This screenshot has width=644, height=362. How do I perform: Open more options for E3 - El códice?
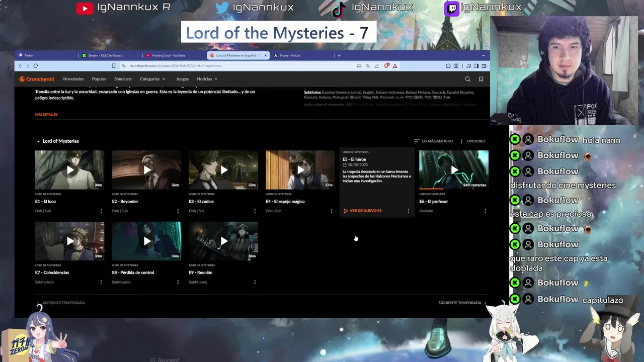pos(255,211)
